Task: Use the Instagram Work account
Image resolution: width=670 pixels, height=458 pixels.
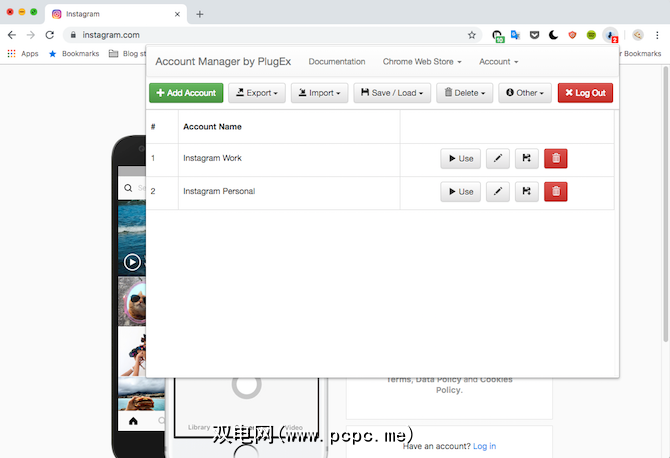Action: coord(461,159)
